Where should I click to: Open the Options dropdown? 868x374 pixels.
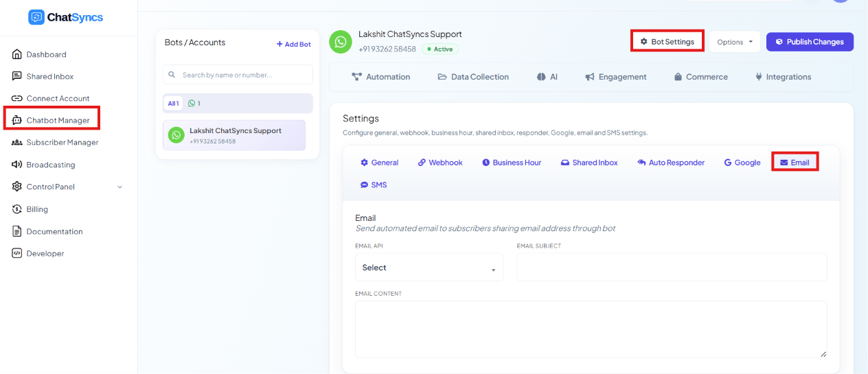tap(735, 42)
